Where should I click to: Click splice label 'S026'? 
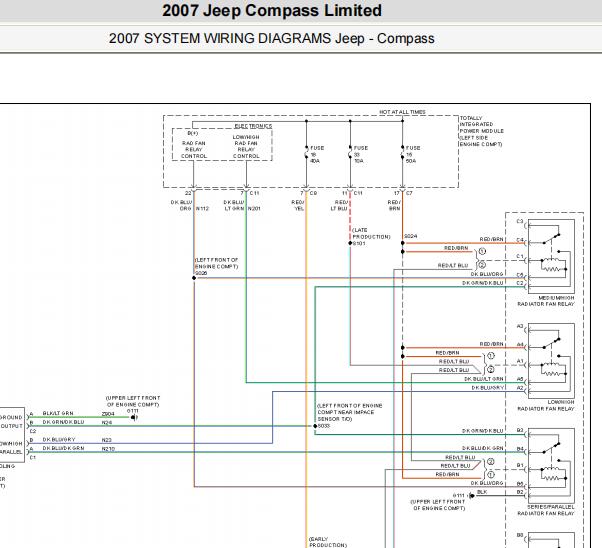click(x=201, y=273)
